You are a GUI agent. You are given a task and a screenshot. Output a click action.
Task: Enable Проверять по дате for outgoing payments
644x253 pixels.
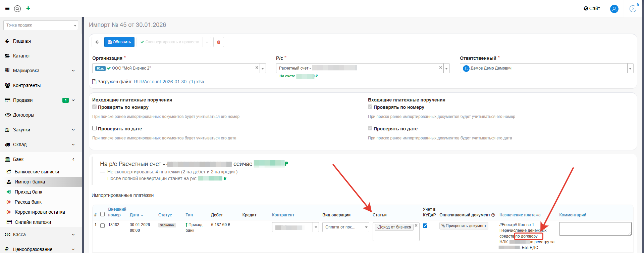click(95, 128)
